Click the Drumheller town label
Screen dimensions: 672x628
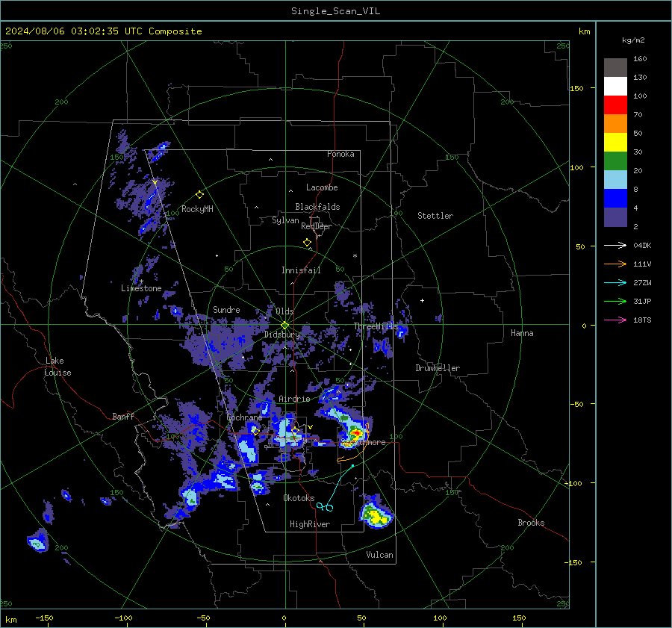(x=438, y=368)
